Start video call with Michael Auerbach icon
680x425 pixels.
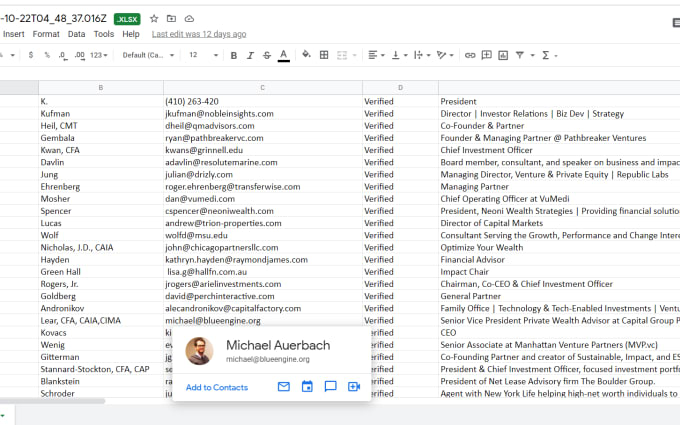[x=354, y=386]
